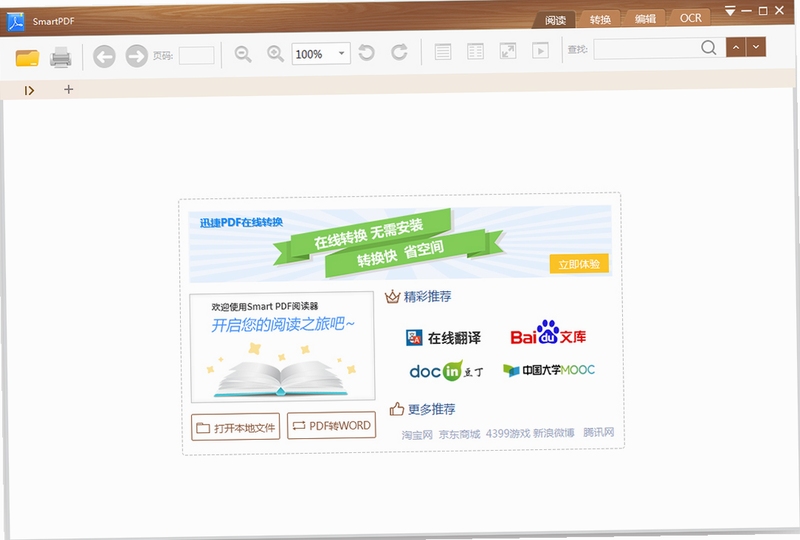
Task: Open 淘宝网 link
Action: [417, 435]
